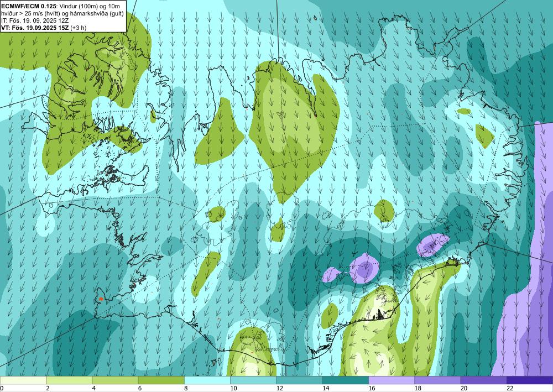The height and width of the screenshot is (392, 553).
Task: Pick the 16–18 m/s light purple legend swatch
Action: 392,380
